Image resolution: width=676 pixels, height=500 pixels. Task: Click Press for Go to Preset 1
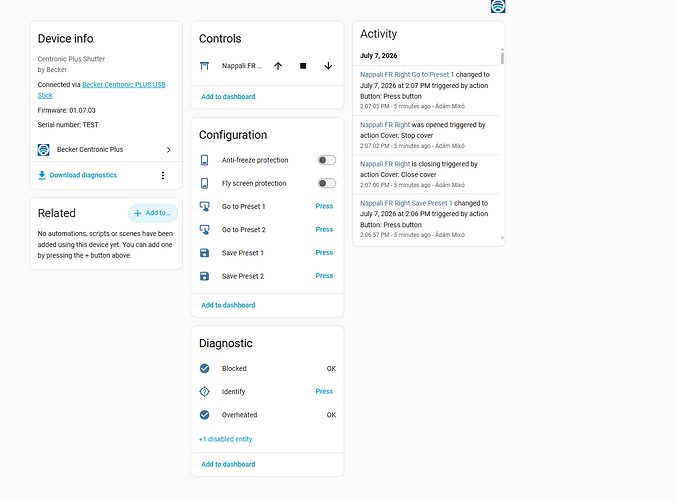tap(324, 206)
